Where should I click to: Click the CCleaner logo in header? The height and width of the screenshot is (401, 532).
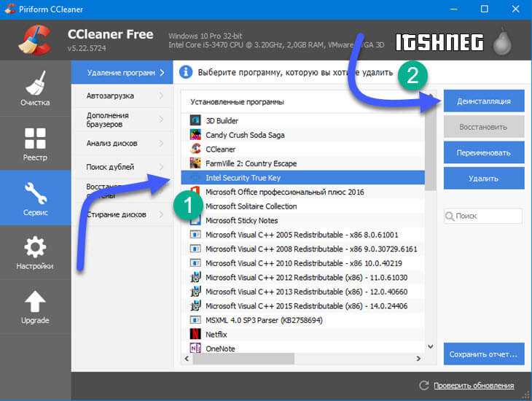click(35, 40)
